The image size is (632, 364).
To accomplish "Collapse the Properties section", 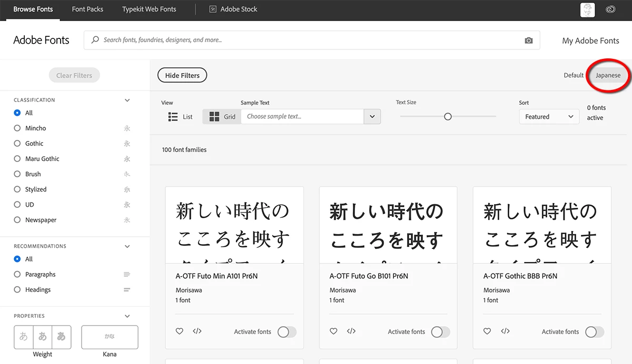I will point(127,316).
